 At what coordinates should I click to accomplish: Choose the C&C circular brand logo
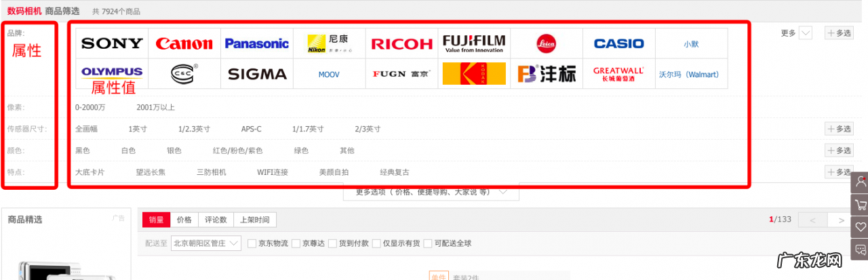(184, 74)
